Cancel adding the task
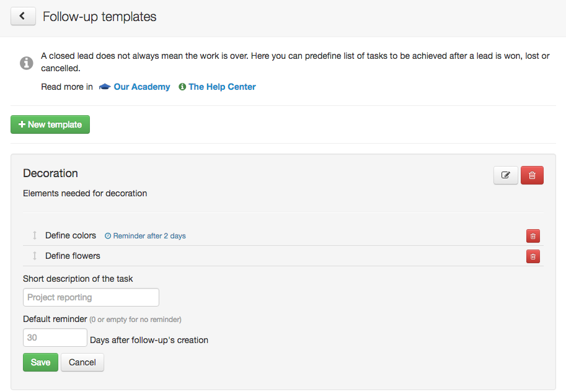The height and width of the screenshot is (392, 566). pyautogui.click(x=82, y=362)
